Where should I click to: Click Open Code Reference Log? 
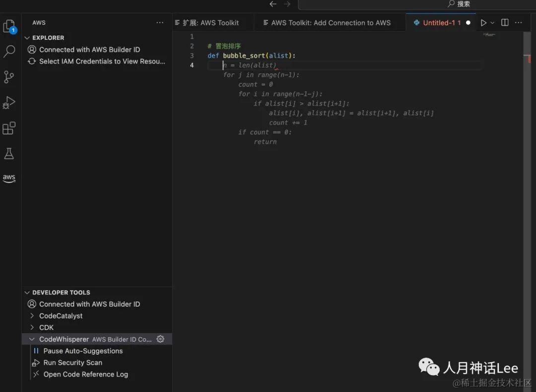click(x=86, y=374)
